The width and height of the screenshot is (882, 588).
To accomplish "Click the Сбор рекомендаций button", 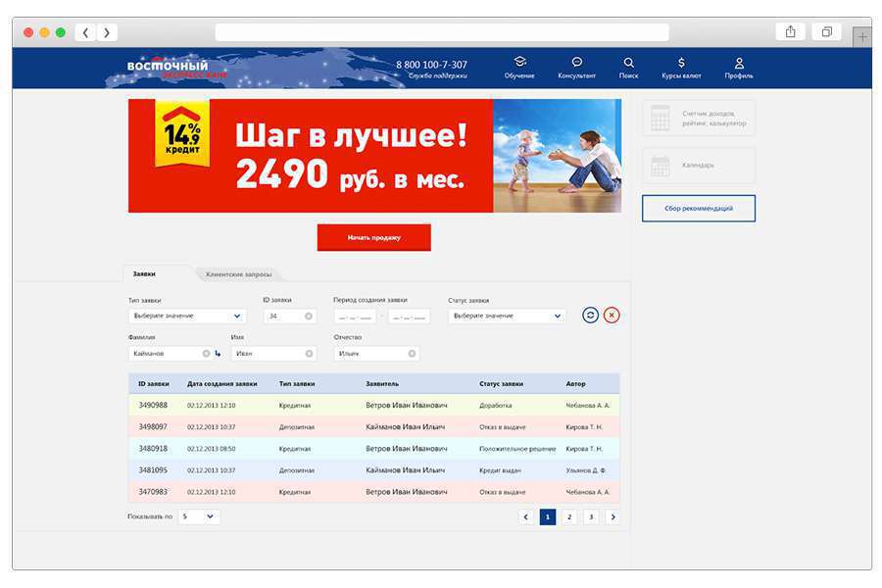I will [698, 209].
